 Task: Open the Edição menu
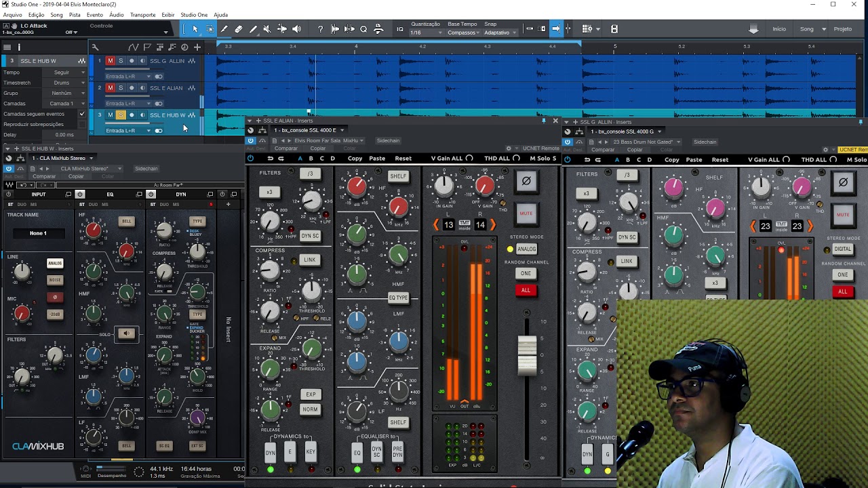pos(36,15)
